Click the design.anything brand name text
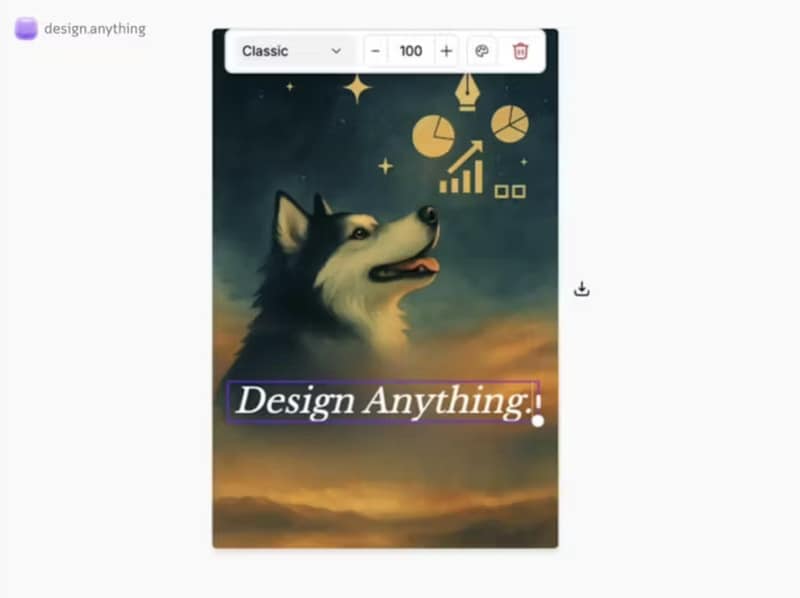The image size is (800, 598). click(95, 29)
